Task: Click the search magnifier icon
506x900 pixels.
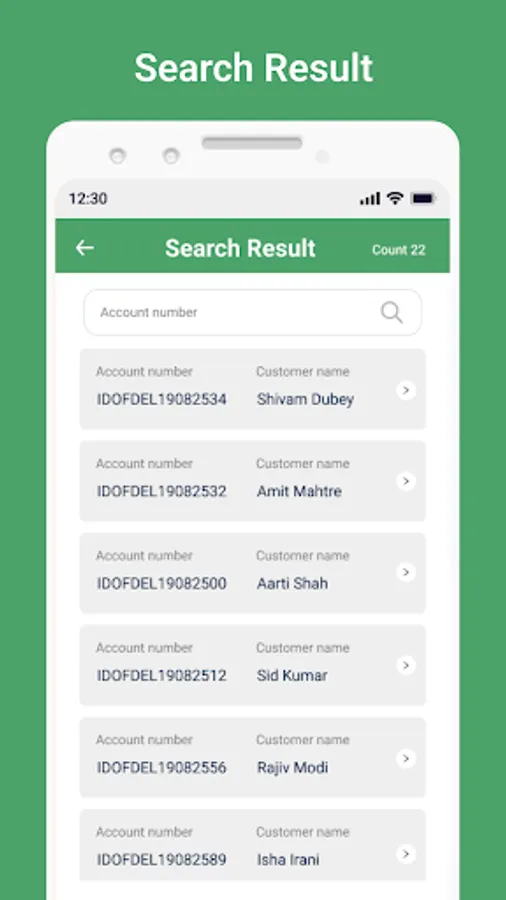Action: tap(392, 313)
